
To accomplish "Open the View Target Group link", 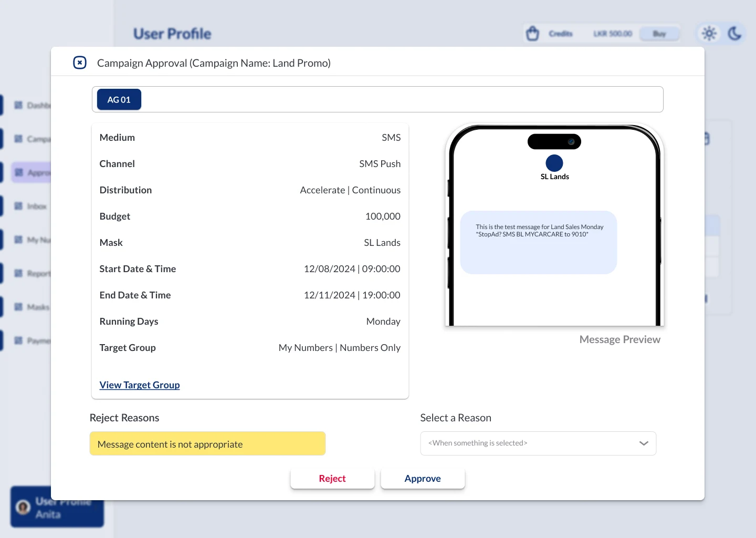I will pos(140,385).
